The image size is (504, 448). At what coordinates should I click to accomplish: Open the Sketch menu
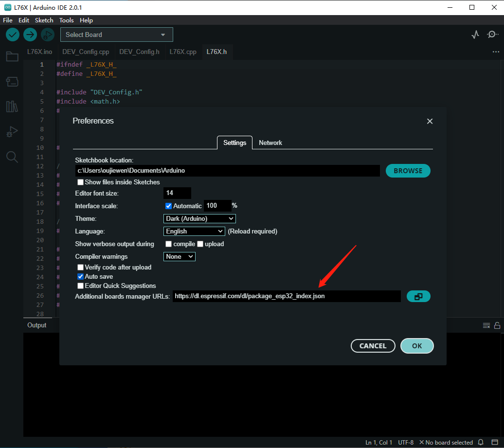pyautogui.click(x=44, y=20)
